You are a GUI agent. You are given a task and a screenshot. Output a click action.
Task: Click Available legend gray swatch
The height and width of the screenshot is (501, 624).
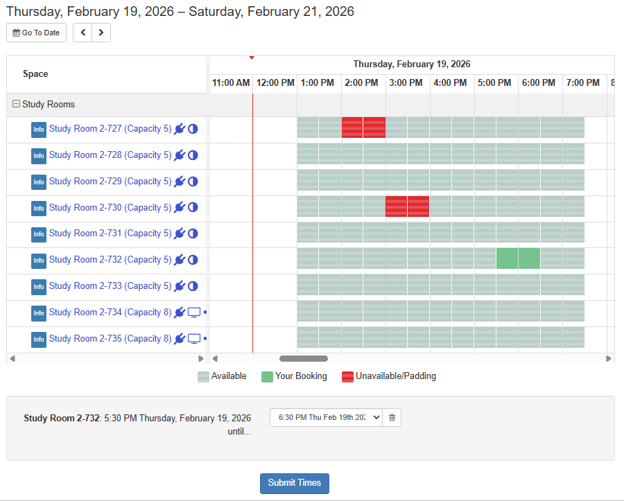tap(203, 377)
